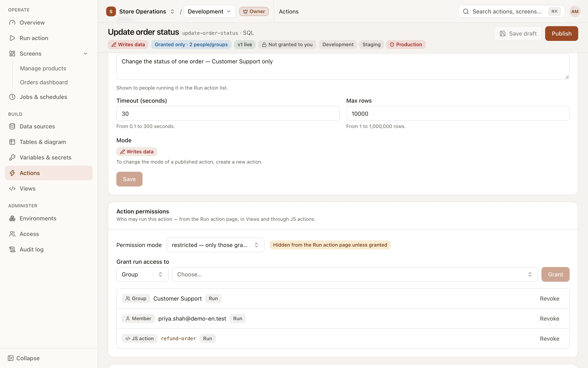Click the Variables & secrets key icon

[x=12, y=157]
